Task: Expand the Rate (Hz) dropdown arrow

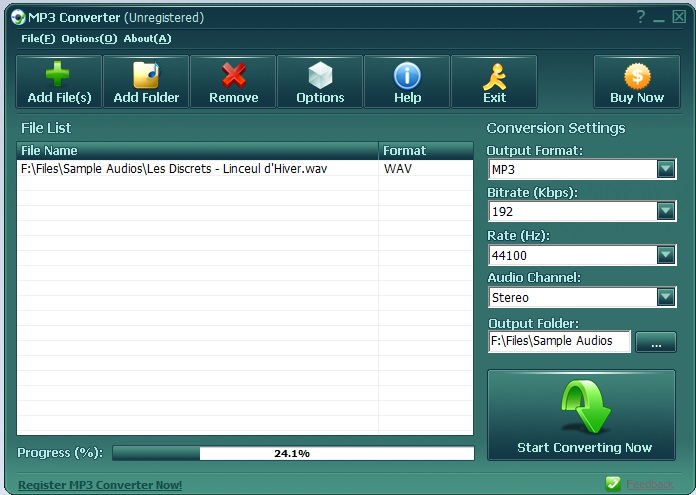Action: pyautogui.click(x=666, y=255)
